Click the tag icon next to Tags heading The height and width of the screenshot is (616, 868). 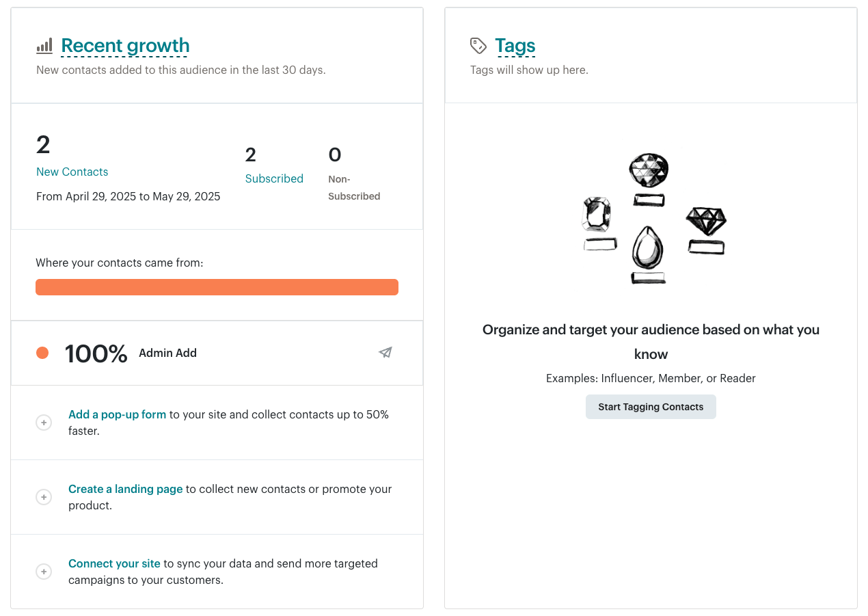(478, 44)
